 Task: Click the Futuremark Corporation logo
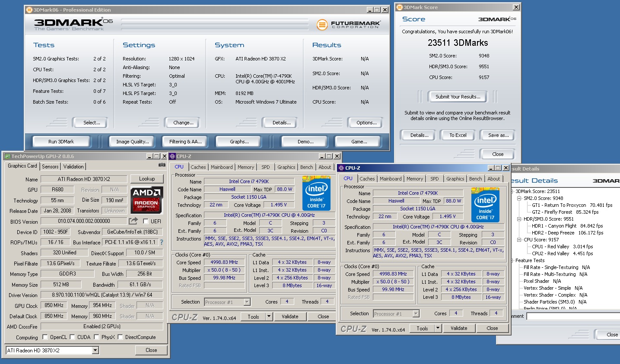click(348, 25)
